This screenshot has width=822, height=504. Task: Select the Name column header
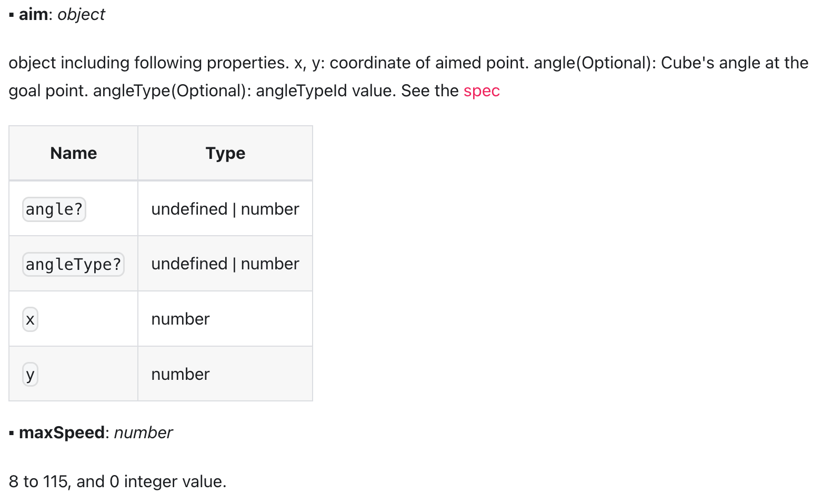(x=74, y=153)
